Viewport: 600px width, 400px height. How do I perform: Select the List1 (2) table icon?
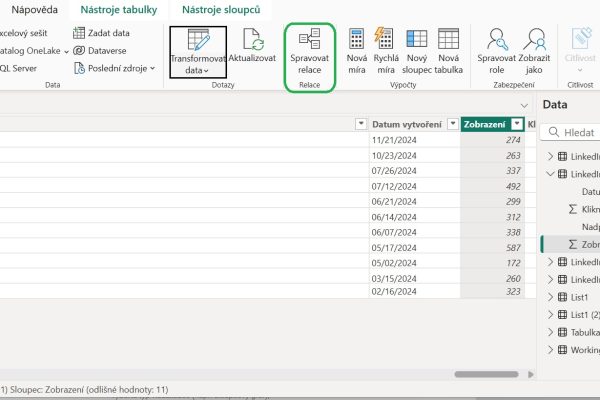(x=562, y=315)
